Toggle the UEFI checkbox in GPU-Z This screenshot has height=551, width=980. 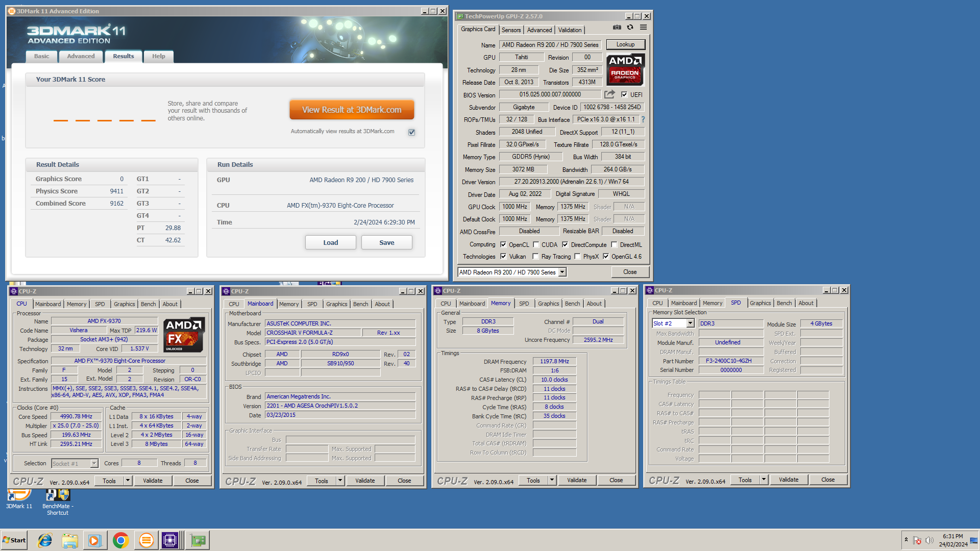point(624,95)
